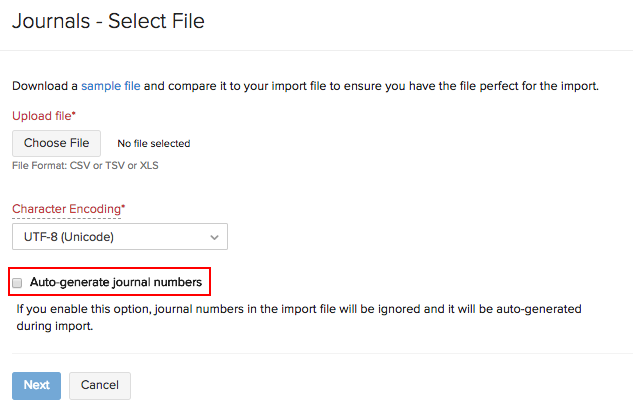Click the red asterisk beside Character Encoding

(x=123, y=207)
